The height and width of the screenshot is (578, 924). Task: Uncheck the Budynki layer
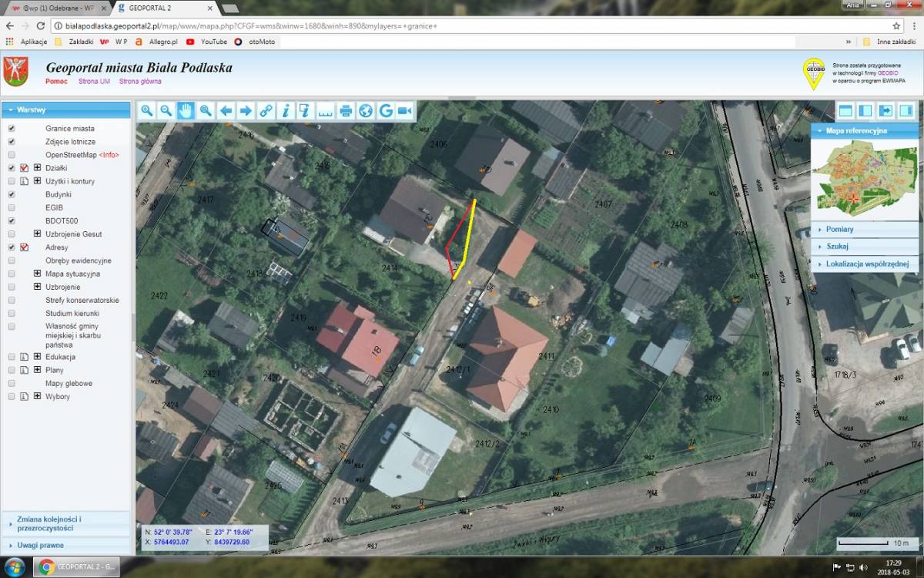[12, 195]
